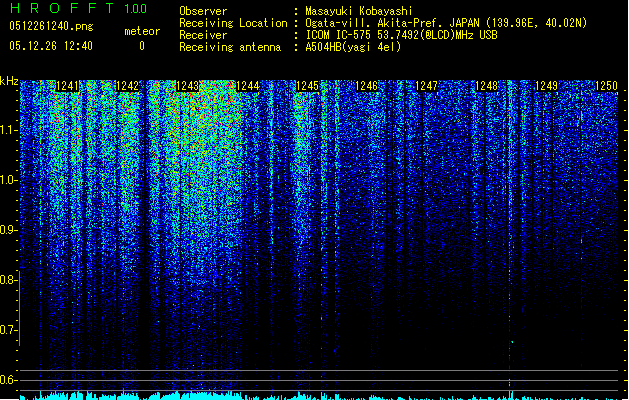This screenshot has width=629, height=400.
Task: Click the 1243 time marker
Action: 187,86
